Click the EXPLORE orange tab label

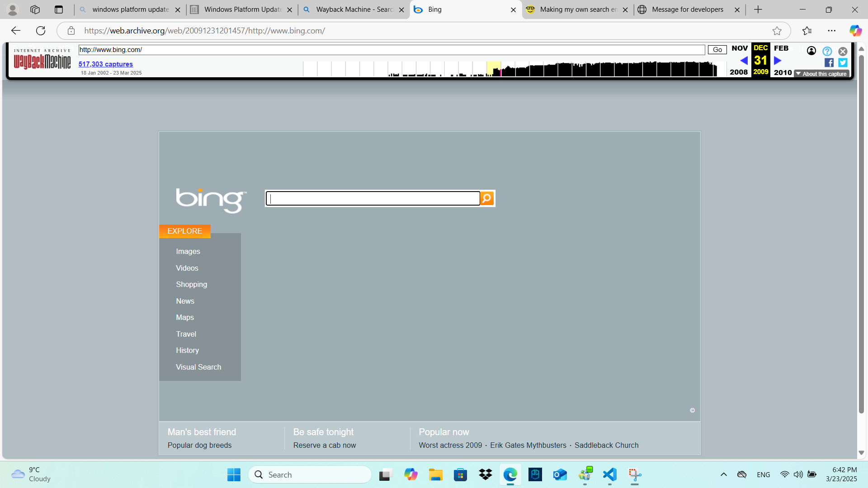[185, 231]
